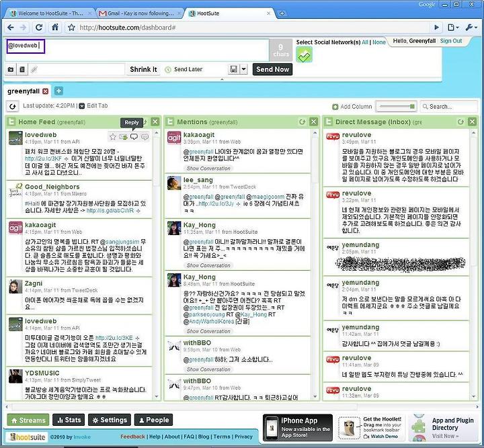The height and width of the screenshot is (448, 484).
Task: Click YDSMUSIC username in Home Feed
Action: coord(42,373)
